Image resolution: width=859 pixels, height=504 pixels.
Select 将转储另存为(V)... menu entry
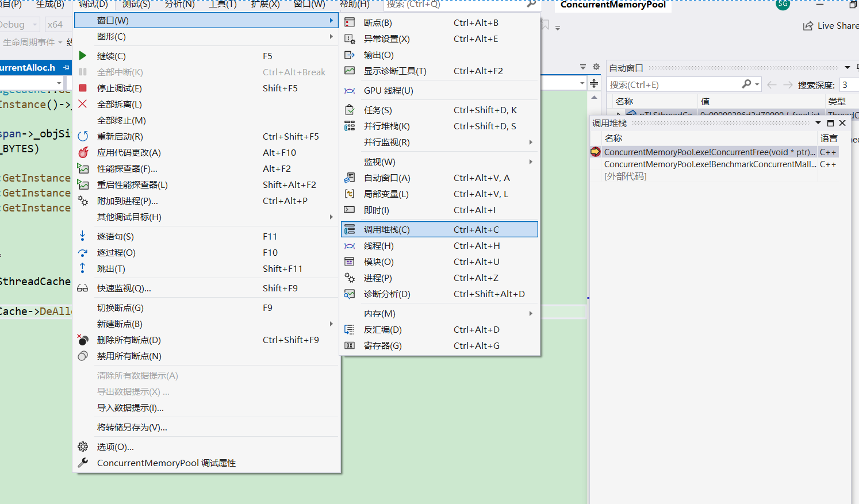click(x=206, y=427)
